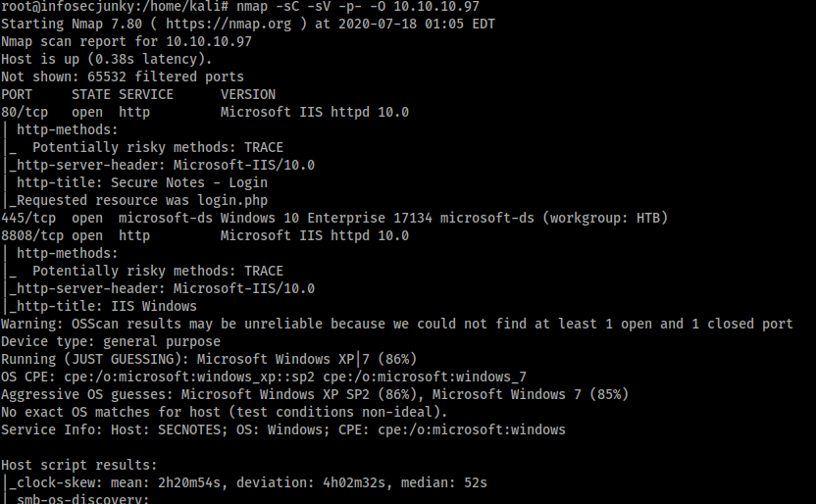Click the 'workgroup: HTB' text
Image resolution: width=816 pixels, height=504 pixels.
[x=604, y=218]
